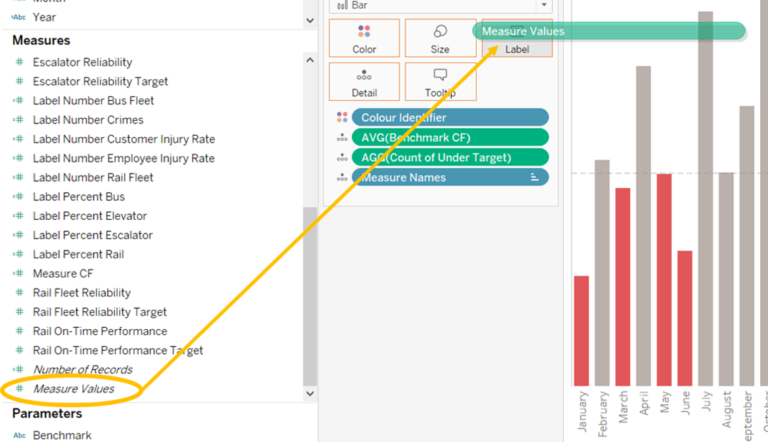Click detail icon beside AVG(Benchmark CF)
Image resolution: width=768 pixels, height=442 pixels.
tap(342, 138)
